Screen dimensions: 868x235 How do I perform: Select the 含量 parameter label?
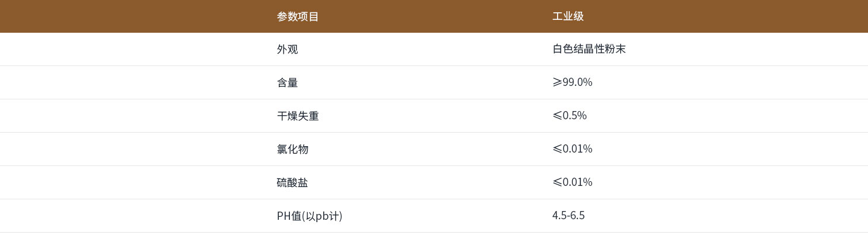point(287,82)
